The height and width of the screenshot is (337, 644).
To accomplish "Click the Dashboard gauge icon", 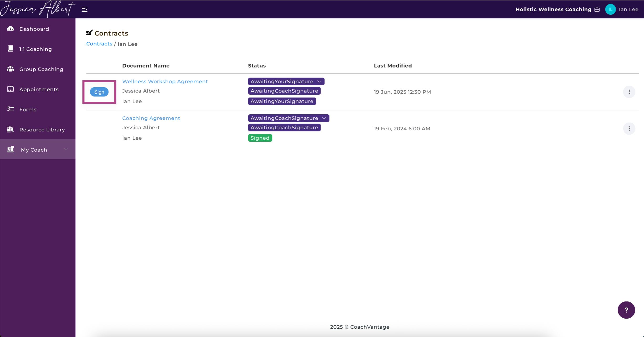I will [11, 29].
